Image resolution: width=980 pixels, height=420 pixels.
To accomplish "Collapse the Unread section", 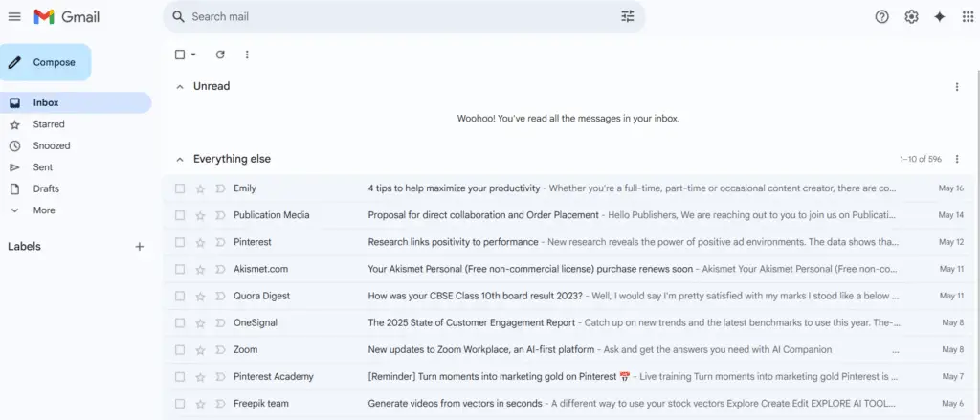I will click(x=180, y=87).
